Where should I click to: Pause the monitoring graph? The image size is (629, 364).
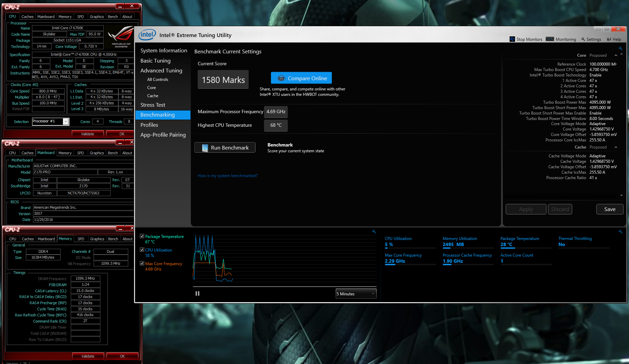coord(197,294)
